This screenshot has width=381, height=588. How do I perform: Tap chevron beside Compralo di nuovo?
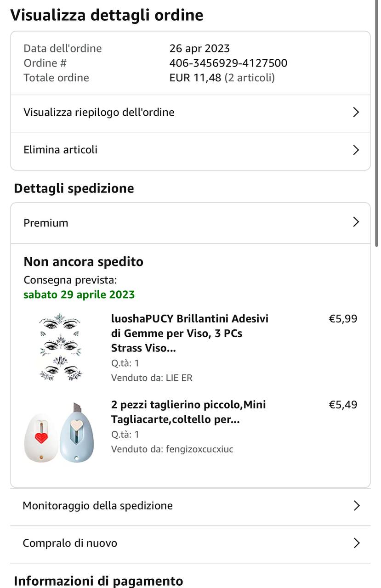click(x=356, y=543)
